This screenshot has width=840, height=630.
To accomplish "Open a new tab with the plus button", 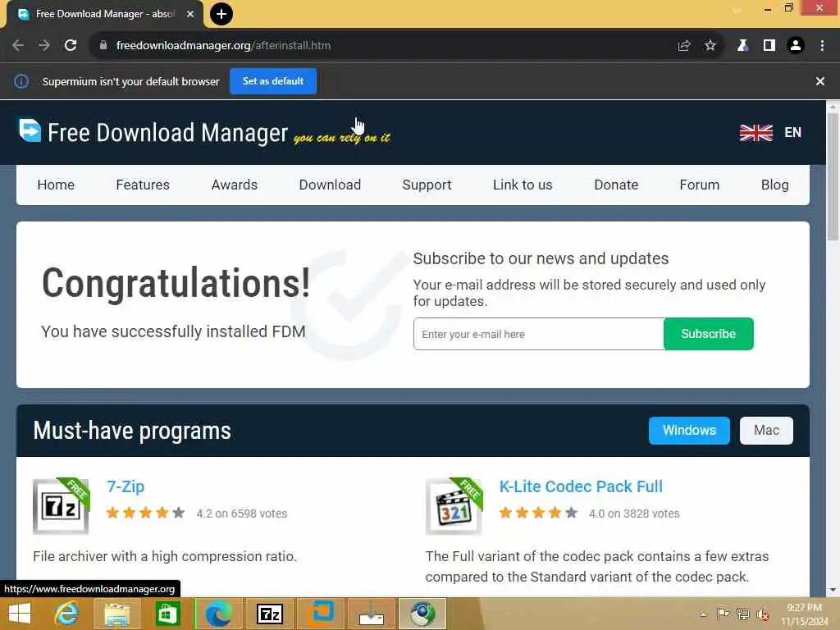I will (x=221, y=14).
